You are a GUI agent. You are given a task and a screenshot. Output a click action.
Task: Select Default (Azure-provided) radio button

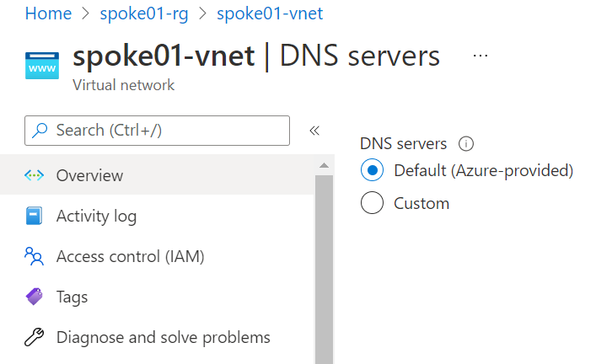click(372, 170)
